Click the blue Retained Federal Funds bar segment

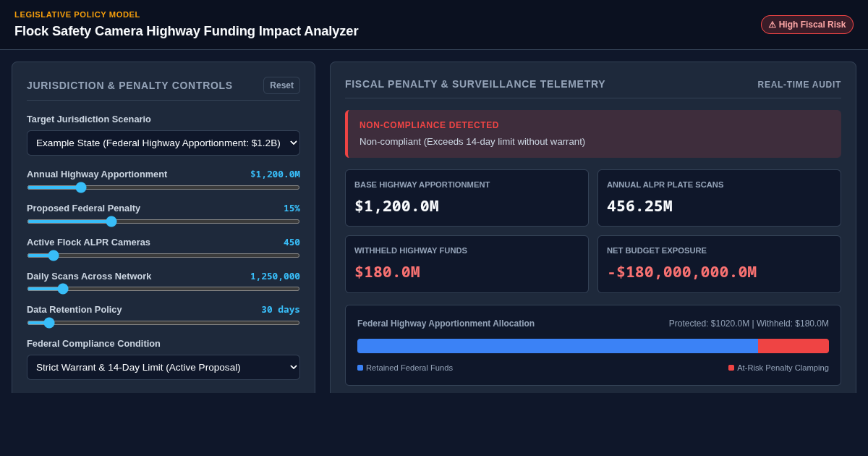click(558, 346)
